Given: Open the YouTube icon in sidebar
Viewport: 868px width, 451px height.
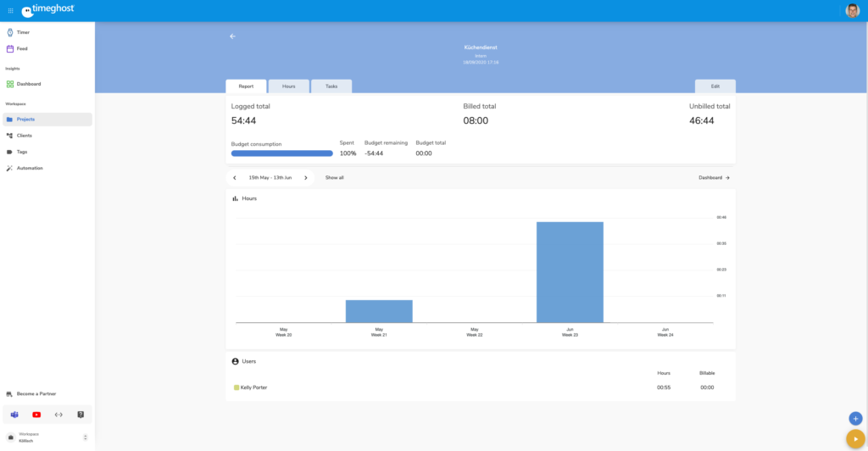Looking at the screenshot, I should pyautogui.click(x=36, y=415).
